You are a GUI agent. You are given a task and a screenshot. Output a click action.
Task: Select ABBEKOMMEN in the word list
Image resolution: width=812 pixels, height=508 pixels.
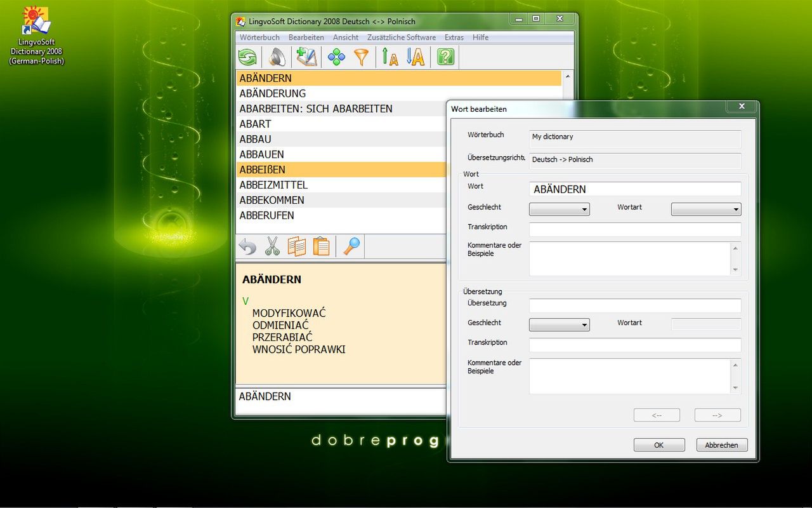click(x=341, y=200)
